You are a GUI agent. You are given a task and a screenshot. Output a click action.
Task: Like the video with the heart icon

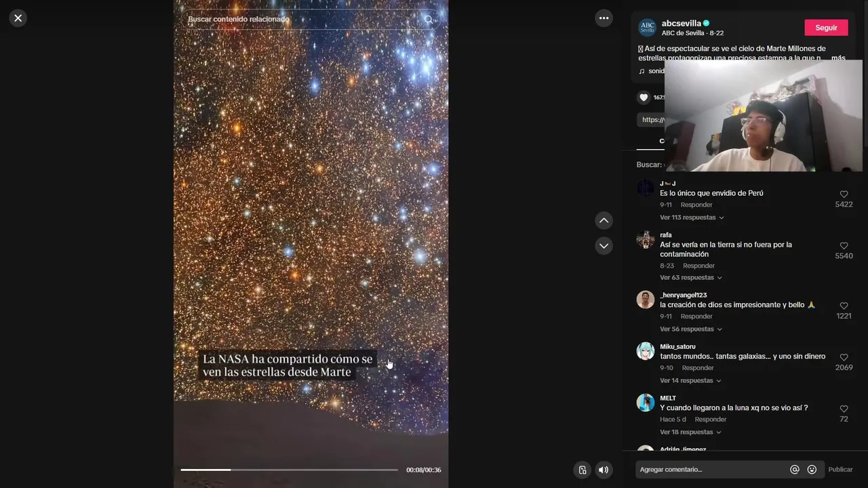644,98
